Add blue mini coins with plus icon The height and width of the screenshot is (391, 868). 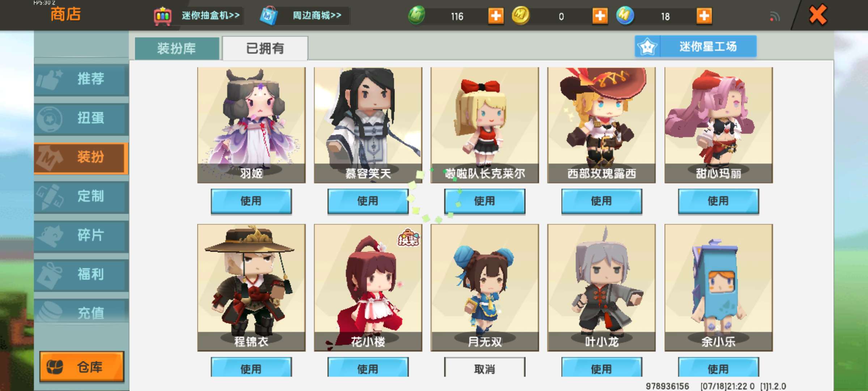pos(704,16)
